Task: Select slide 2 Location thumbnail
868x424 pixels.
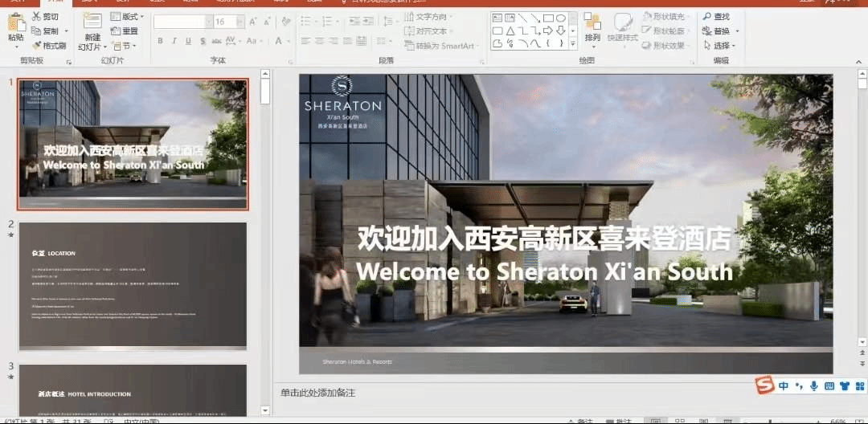Action: 133,287
